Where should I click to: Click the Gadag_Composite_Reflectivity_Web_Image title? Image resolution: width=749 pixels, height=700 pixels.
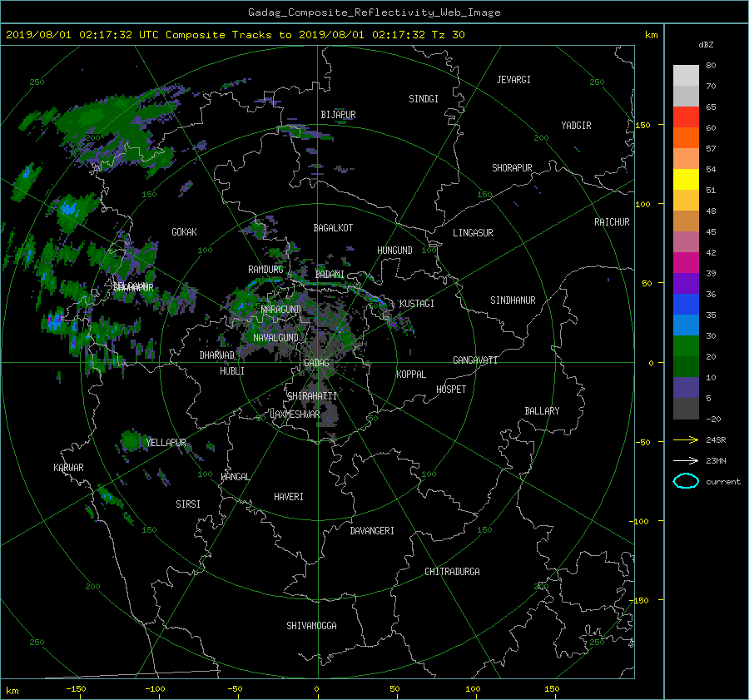(374, 12)
